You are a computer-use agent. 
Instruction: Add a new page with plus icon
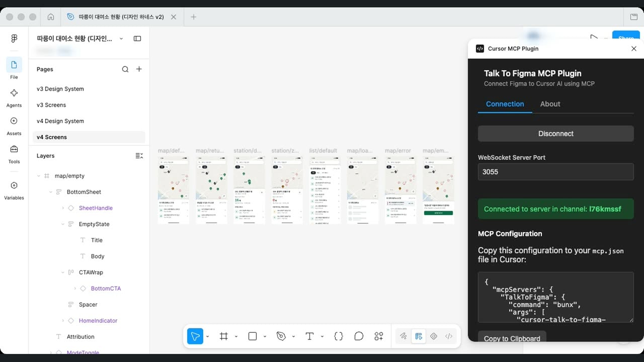click(139, 69)
